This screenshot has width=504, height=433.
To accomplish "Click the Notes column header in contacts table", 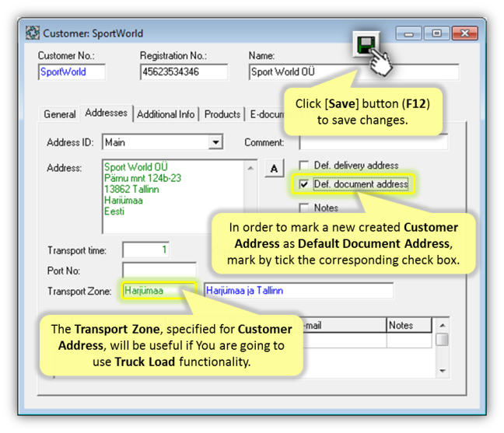I will click(x=409, y=325).
